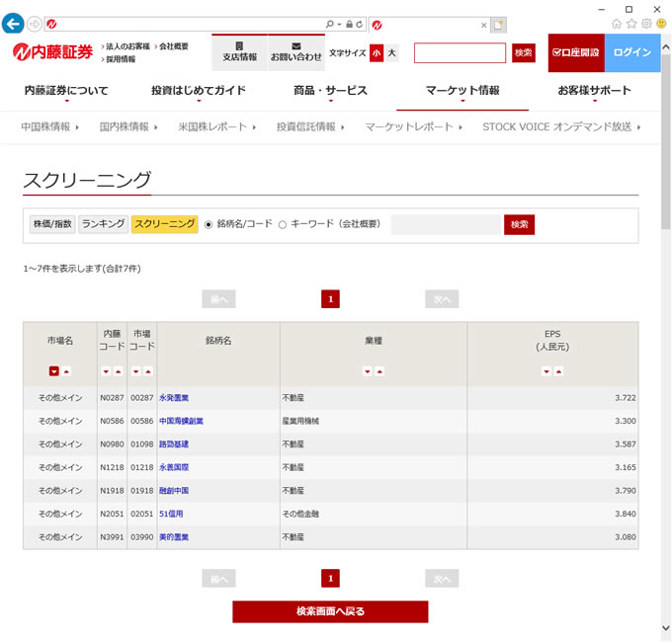Open 米国株レポート submenu

tap(216, 126)
